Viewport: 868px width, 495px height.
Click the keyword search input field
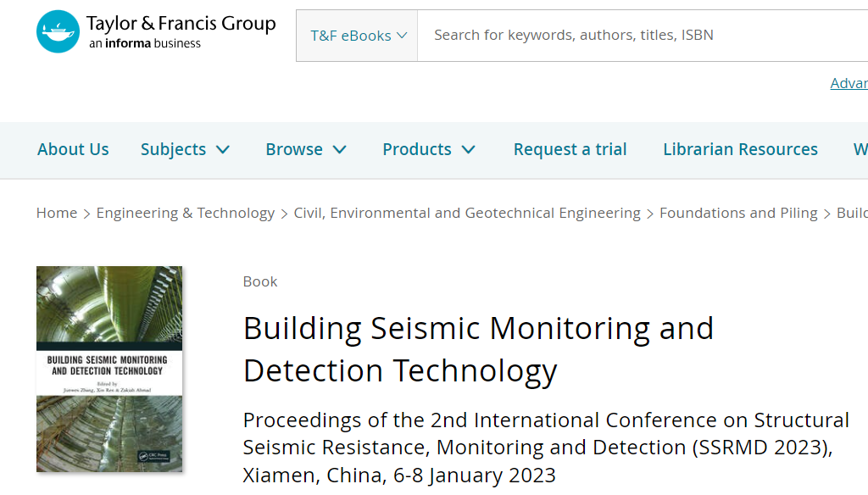643,36
